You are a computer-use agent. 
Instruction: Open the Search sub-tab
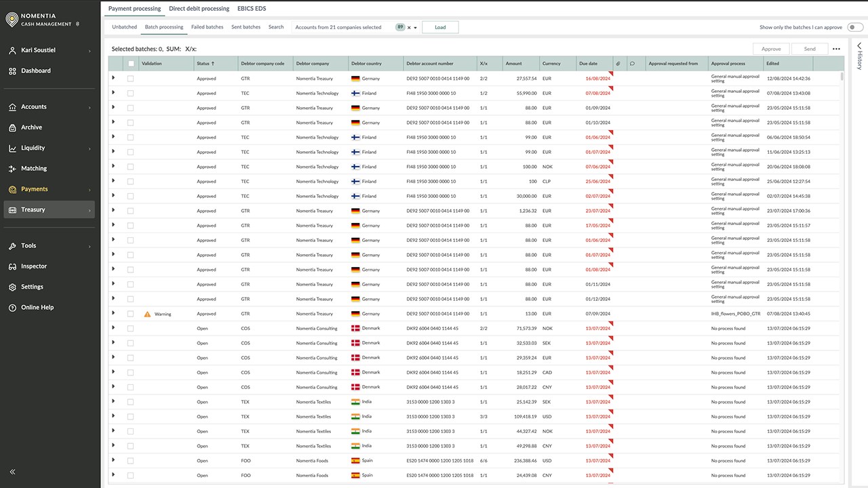point(276,27)
